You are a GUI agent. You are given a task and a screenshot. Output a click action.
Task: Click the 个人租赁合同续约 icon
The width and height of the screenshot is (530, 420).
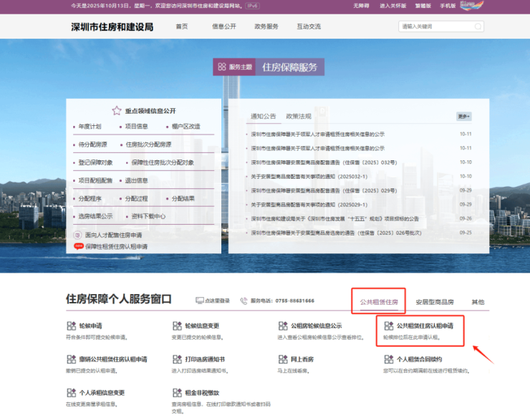[x=389, y=359]
